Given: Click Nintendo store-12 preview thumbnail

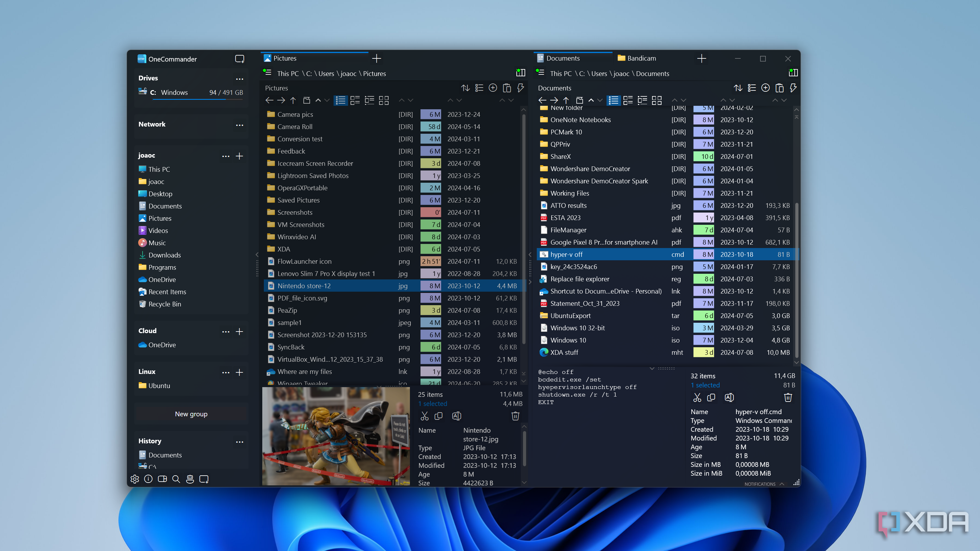Looking at the screenshot, I should click(336, 436).
